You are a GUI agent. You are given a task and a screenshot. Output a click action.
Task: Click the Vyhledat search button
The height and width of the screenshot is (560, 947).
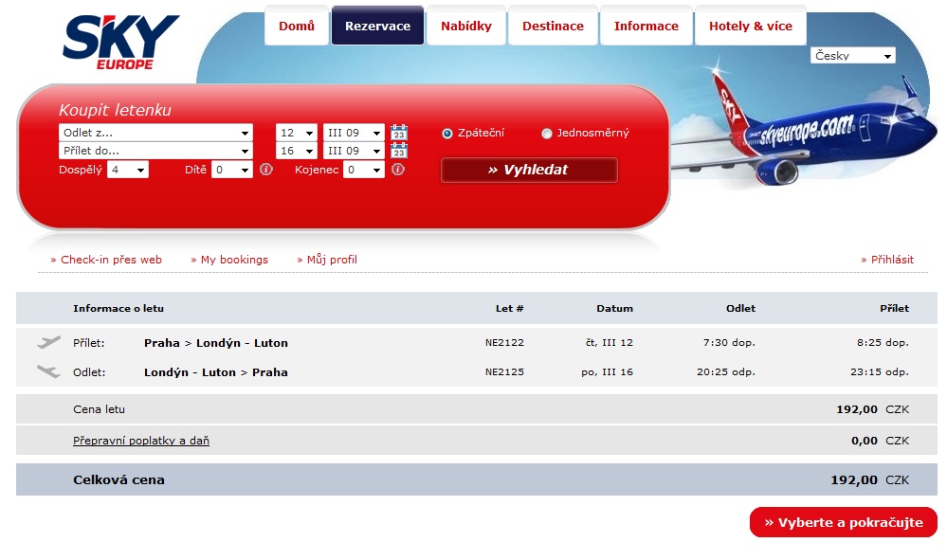pyautogui.click(x=529, y=170)
